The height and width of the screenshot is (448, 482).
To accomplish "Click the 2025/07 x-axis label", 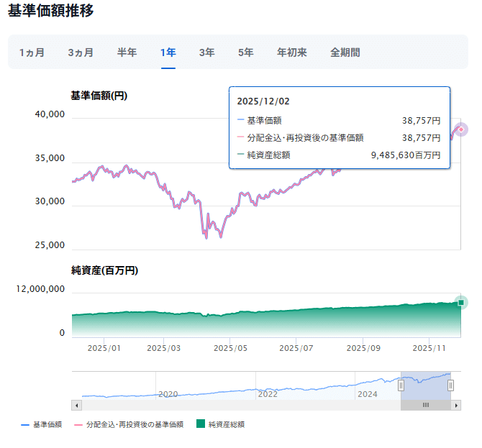I will point(296,348).
